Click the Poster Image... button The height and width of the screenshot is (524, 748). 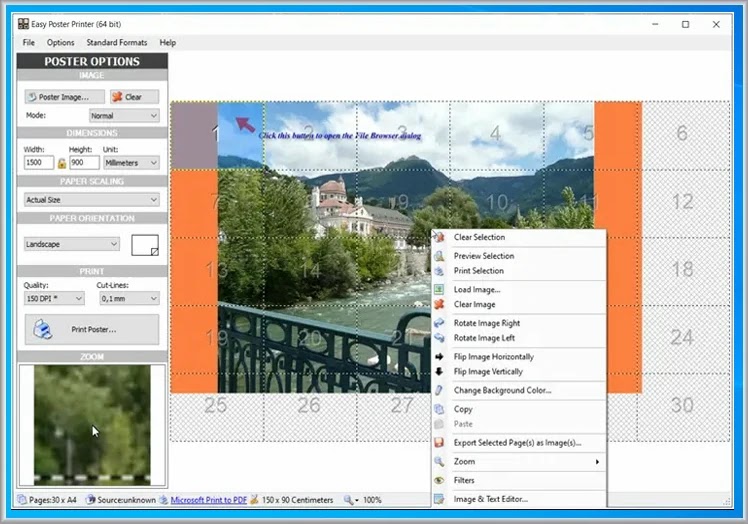[64, 97]
